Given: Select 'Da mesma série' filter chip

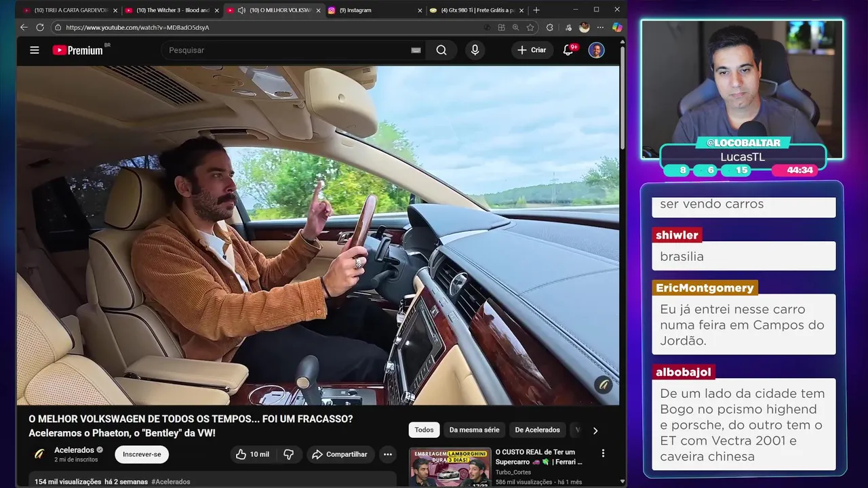Looking at the screenshot, I should tap(474, 430).
